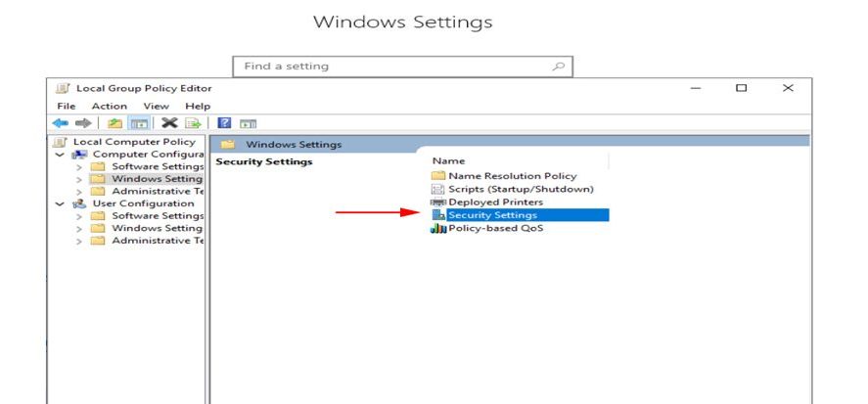Viewport: 868px width, 404px height.
Task: Expand Administrative Templates under User Configuration
Action: 79,241
